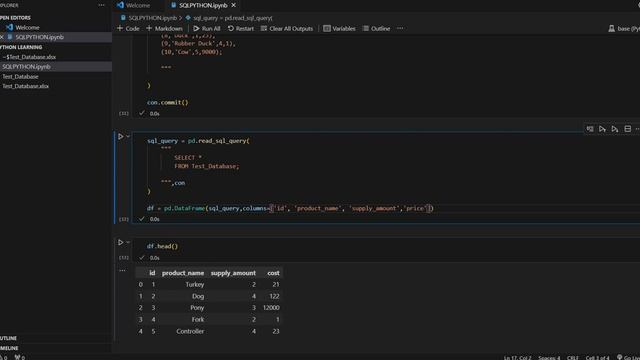Click the Dog cell in output table

coord(198,296)
